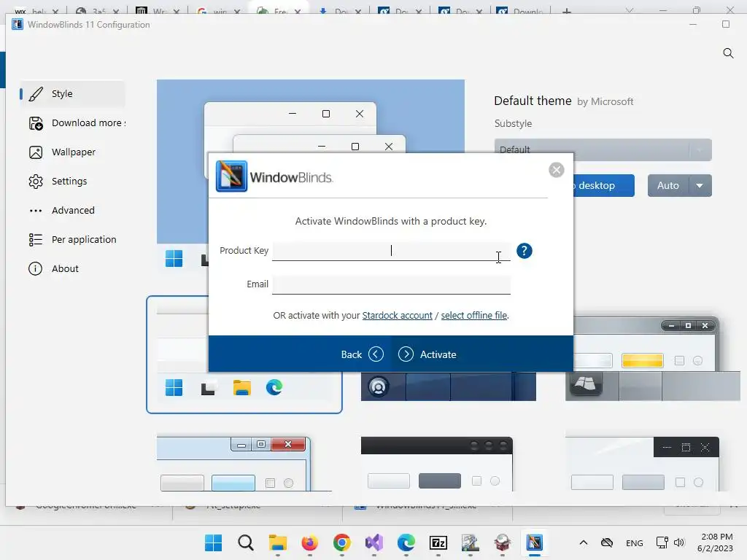Click the Activate arrow circle icon
The width and height of the screenshot is (747, 560).
406,354
